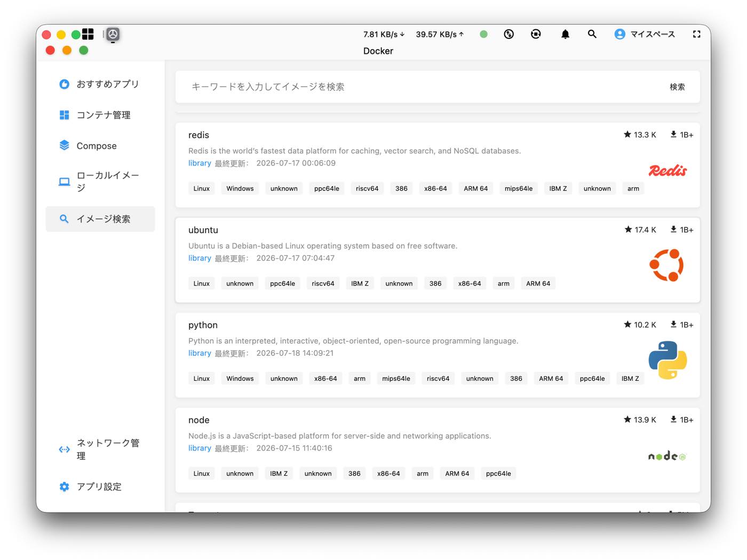Open the window grid launcher icon

pyautogui.click(x=88, y=34)
